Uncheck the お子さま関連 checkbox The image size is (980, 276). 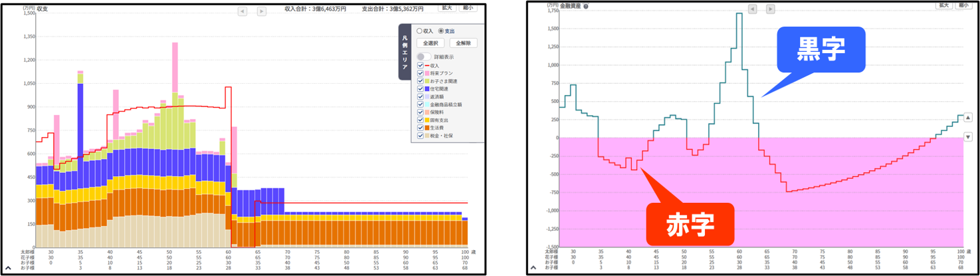(x=420, y=81)
